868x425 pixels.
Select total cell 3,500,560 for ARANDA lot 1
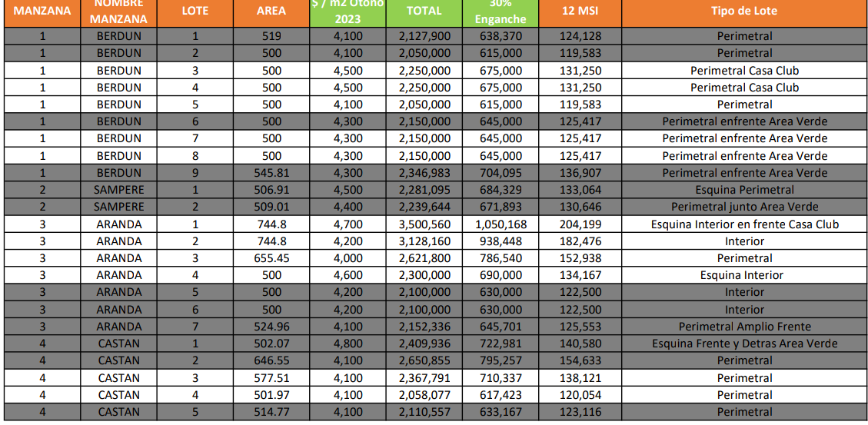click(x=424, y=224)
